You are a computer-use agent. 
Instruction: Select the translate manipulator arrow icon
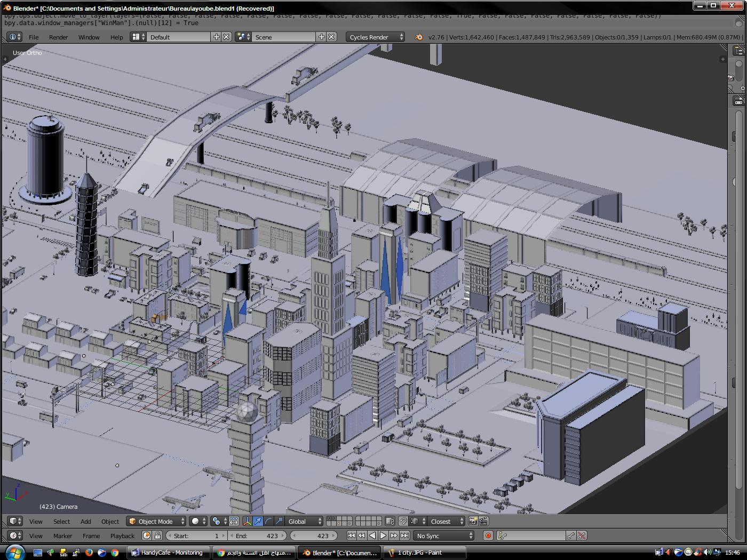(x=258, y=521)
